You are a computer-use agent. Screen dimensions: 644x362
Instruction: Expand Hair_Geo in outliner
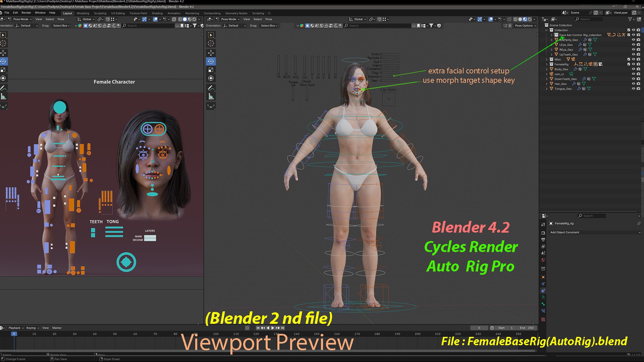(547, 84)
